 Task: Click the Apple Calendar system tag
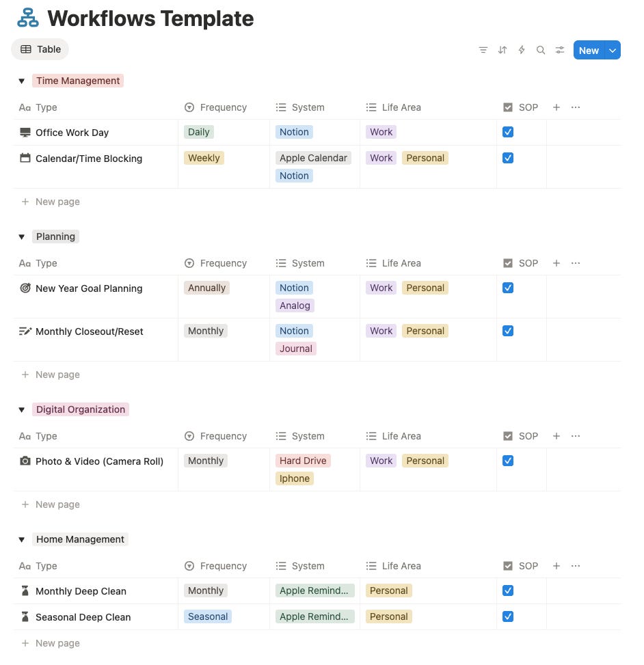(313, 158)
